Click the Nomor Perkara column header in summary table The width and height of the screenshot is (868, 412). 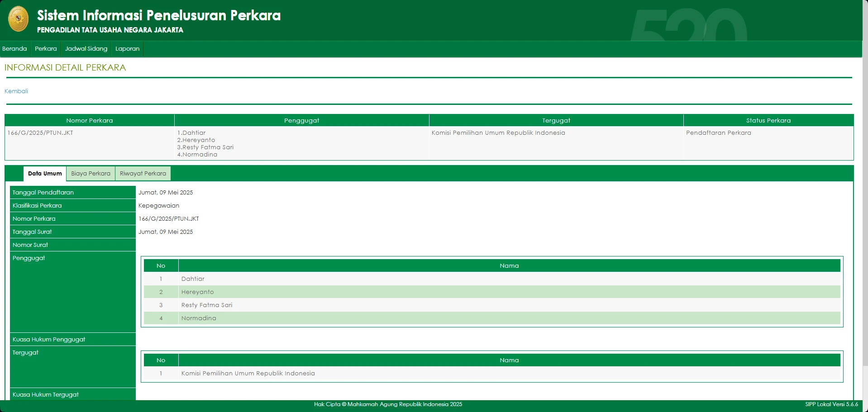pyautogui.click(x=89, y=120)
